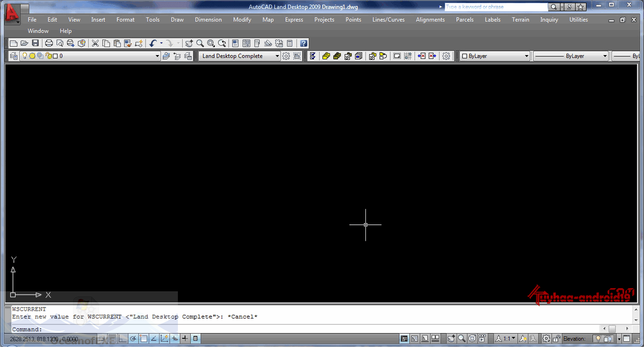Select Zoom Realtime magnifier
Screen dimensions: 644x347
point(200,43)
